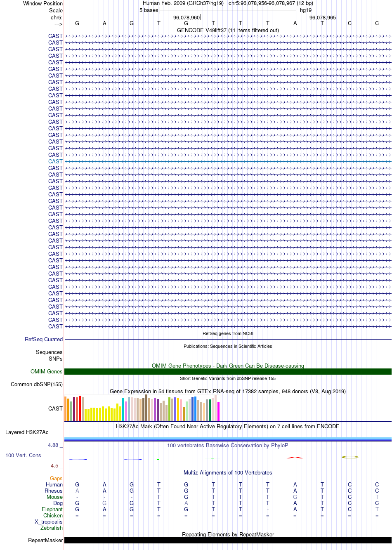Image resolution: width=392 pixels, height=550 pixels.
Task: Click 'Human Feb. 2009 (GRCh37/hg19)' assembly text
Action: click(x=183, y=3)
